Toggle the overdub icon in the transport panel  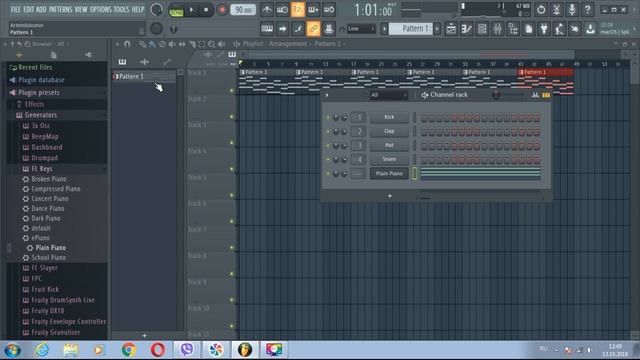313,10
